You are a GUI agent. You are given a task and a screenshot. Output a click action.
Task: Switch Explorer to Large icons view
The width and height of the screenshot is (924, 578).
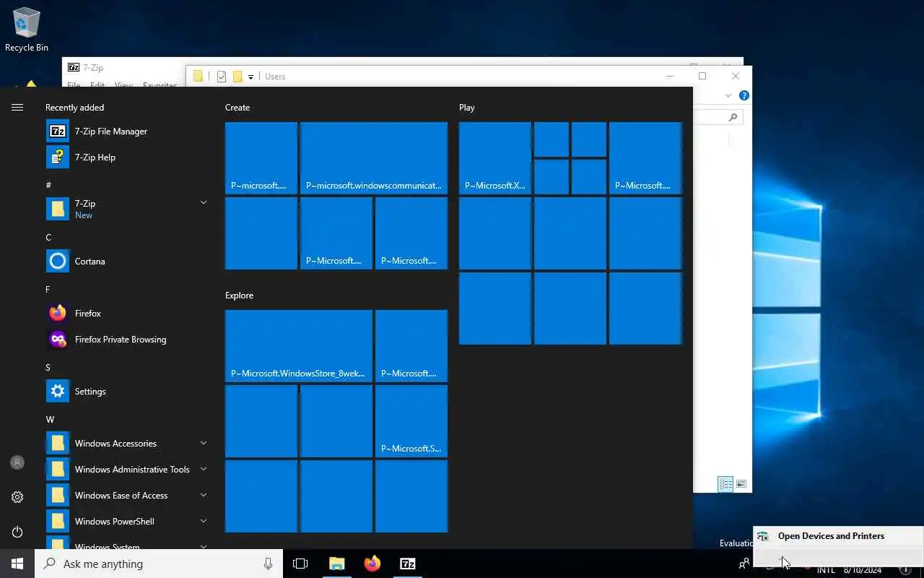coord(741,484)
